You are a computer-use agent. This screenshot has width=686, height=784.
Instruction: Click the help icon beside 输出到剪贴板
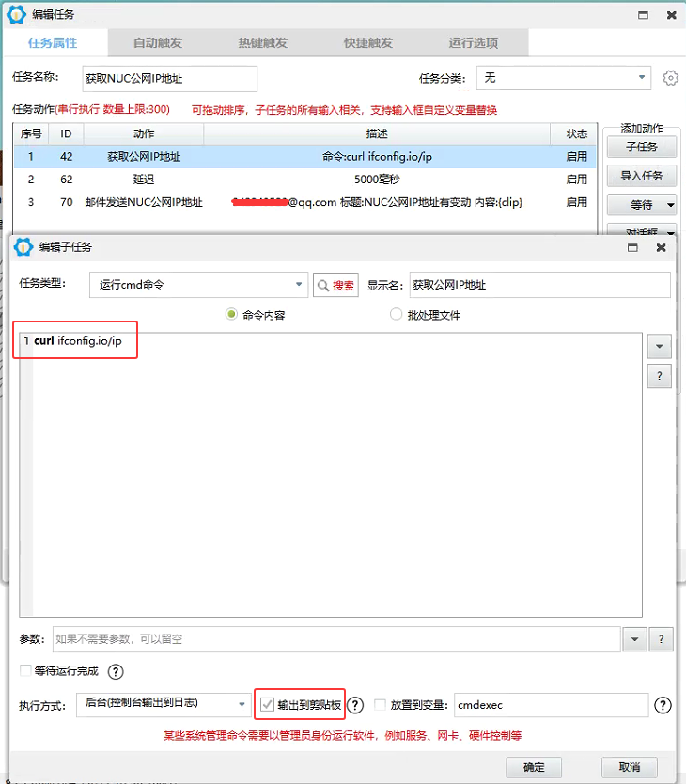(x=355, y=705)
